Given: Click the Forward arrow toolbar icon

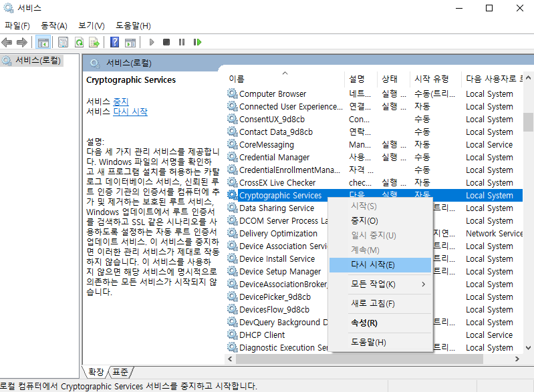Looking at the screenshot, I should (22, 42).
